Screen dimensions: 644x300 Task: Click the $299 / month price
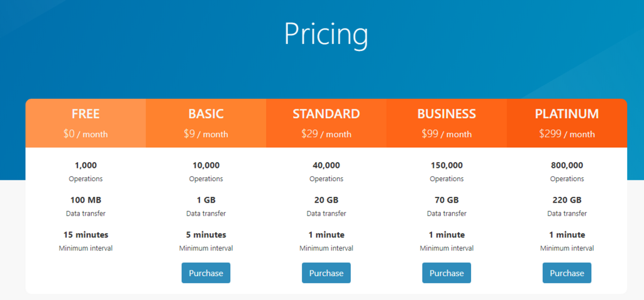(567, 134)
